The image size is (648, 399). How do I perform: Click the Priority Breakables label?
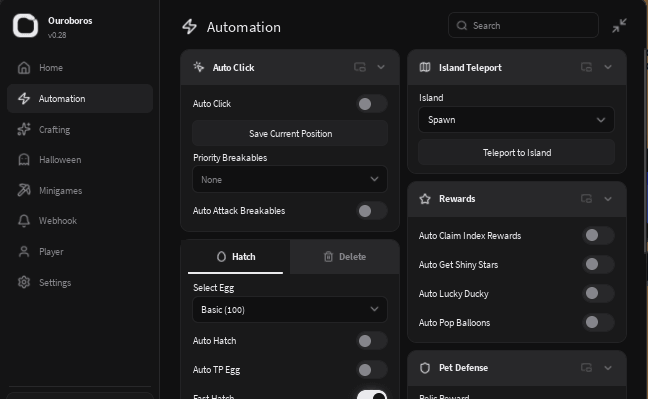click(x=230, y=158)
